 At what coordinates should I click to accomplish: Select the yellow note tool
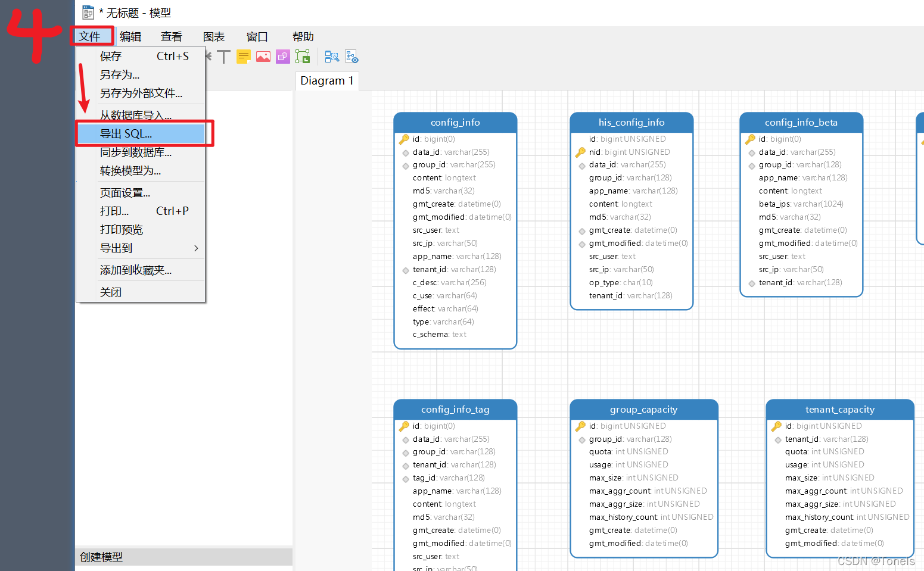click(243, 56)
